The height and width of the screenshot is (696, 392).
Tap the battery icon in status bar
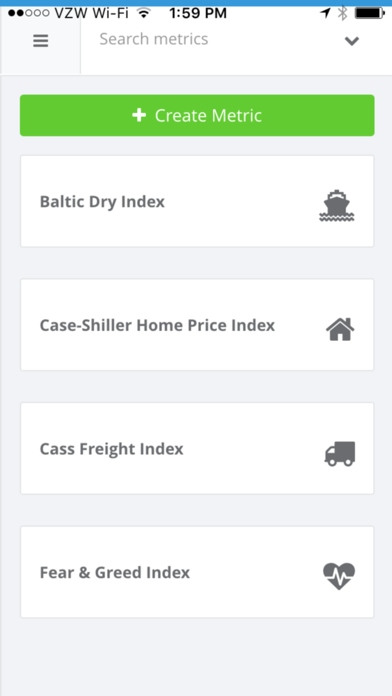pyautogui.click(x=369, y=13)
